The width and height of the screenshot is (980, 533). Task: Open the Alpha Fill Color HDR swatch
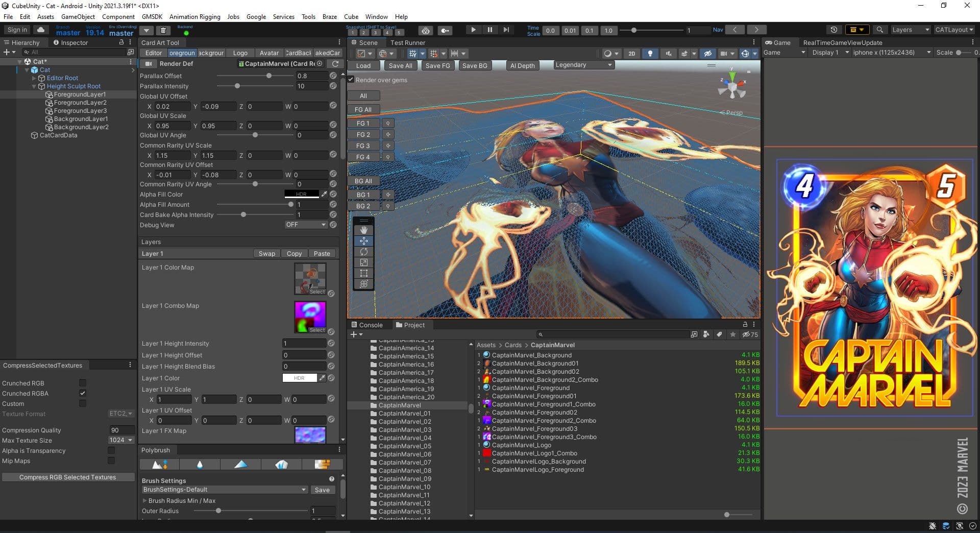point(302,194)
